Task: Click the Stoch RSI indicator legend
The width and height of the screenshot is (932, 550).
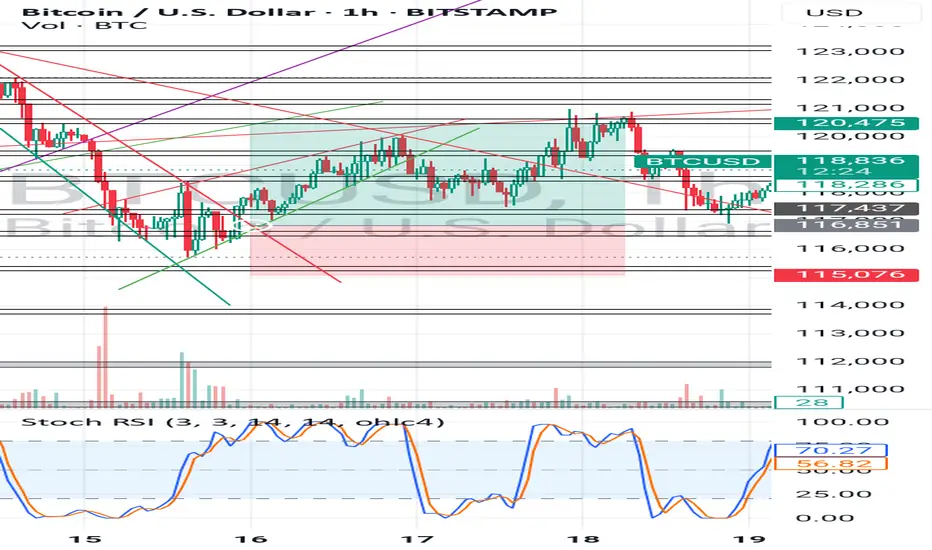Action: click(x=232, y=423)
